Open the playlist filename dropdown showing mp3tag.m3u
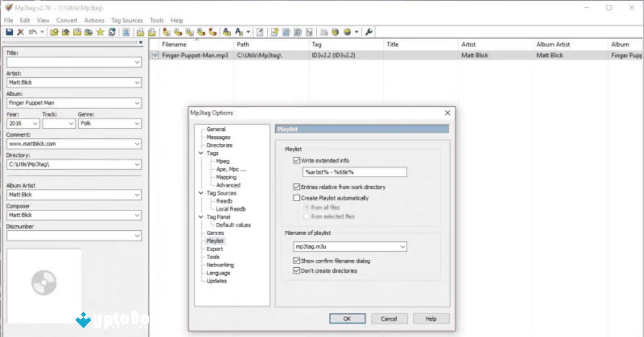Screen dimensions: 644x337 (402, 246)
